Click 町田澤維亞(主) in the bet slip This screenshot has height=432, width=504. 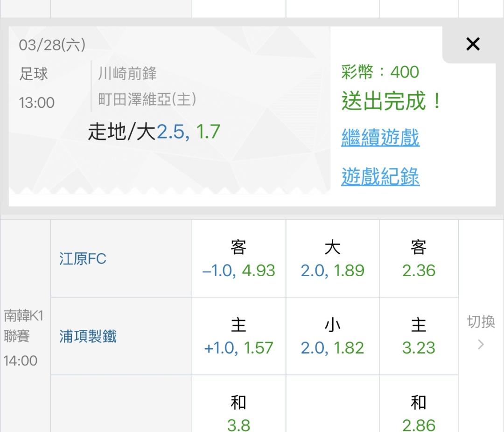(147, 99)
